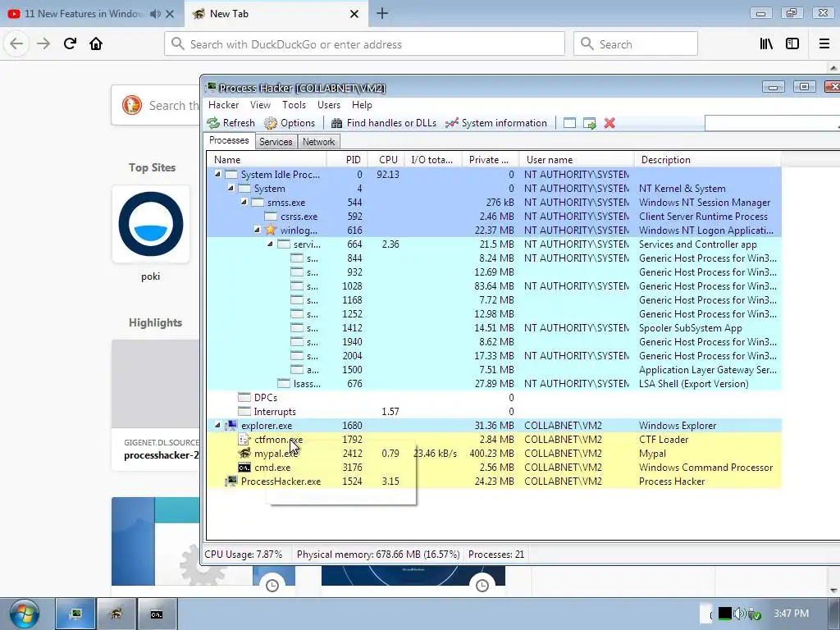This screenshot has height=630, width=840.
Task: Select the DPCs row
Action: (x=494, y=398)
